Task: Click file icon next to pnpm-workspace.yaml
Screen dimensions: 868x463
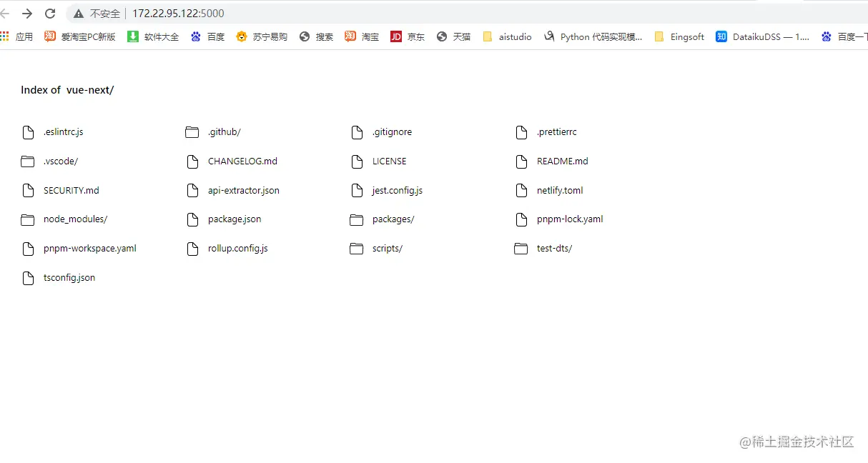Action: 28,249
